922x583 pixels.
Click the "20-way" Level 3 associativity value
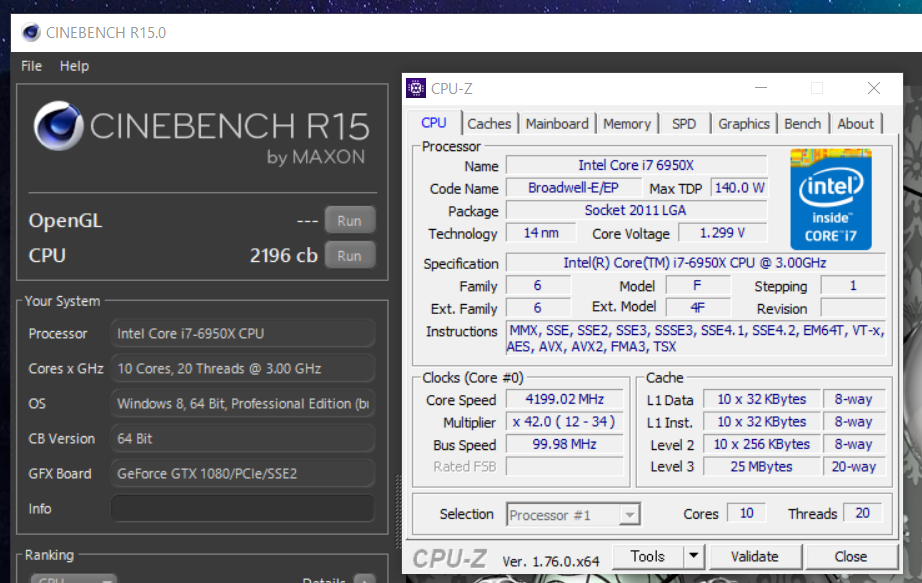coord(854,467)
